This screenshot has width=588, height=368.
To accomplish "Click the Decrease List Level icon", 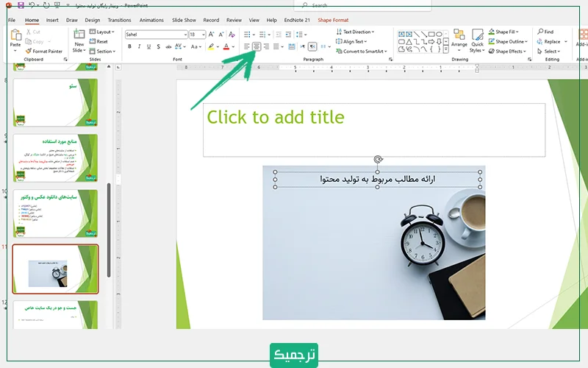I will point(279,35).
